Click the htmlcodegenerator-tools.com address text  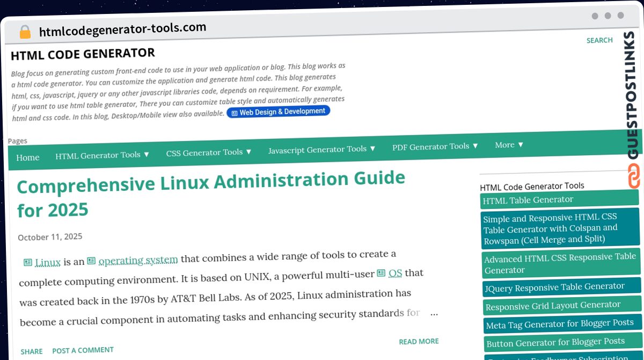pos(122,29)
